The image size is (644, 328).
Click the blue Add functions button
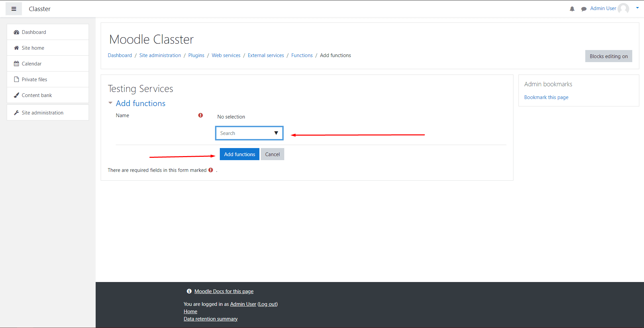coord(240,154)
